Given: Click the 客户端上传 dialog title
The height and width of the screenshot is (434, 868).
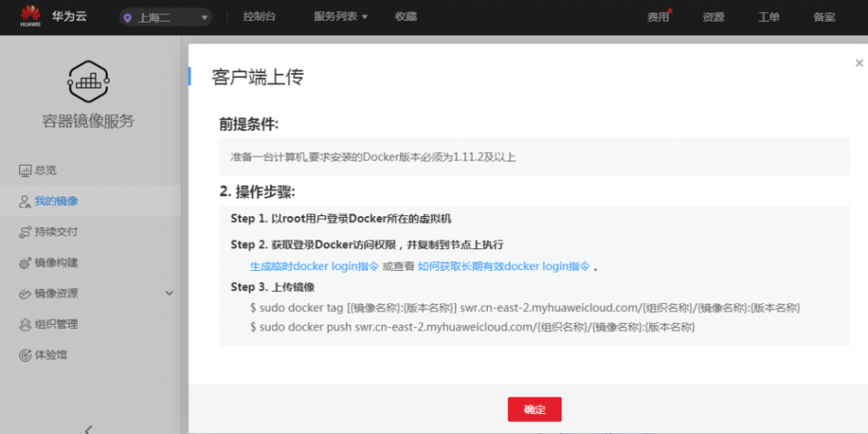Looking at the screenshot, I should tap(258, 77).
